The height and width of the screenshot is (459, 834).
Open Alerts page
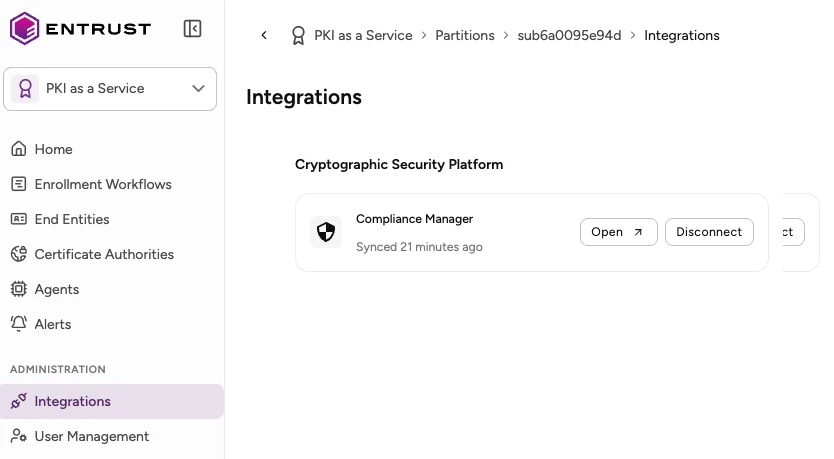point(53,324)
